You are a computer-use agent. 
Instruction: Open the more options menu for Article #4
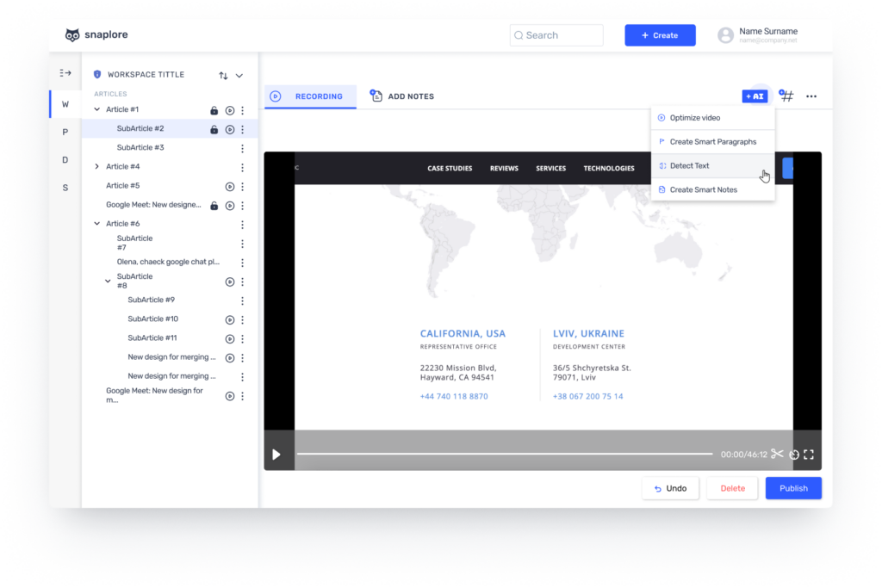[x=242, y=168]
